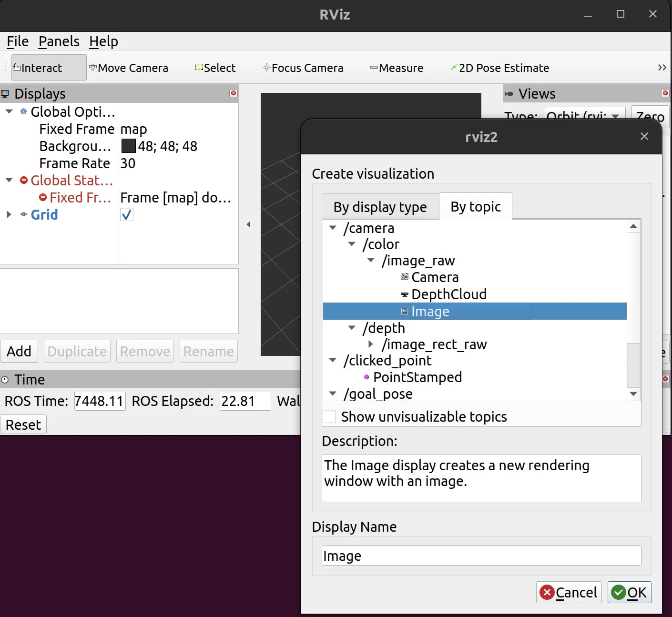
Task: Toggle the Grid display checkbox
Action: coord(127,215)
